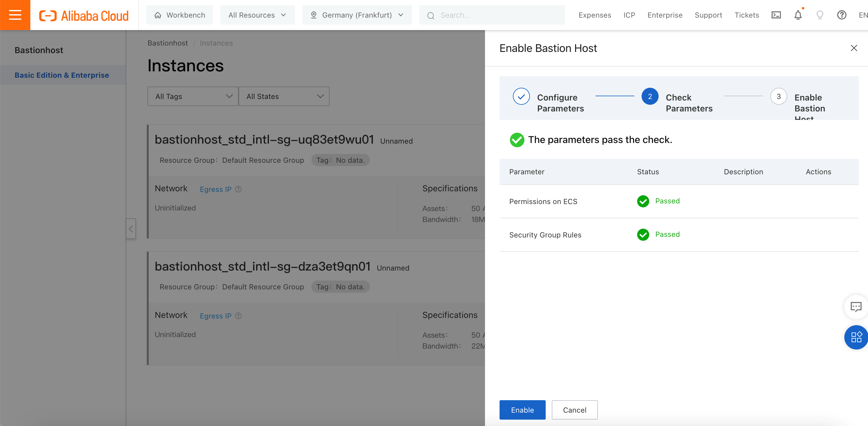Click the step 3 Enable Bastion Host circle

778,96
